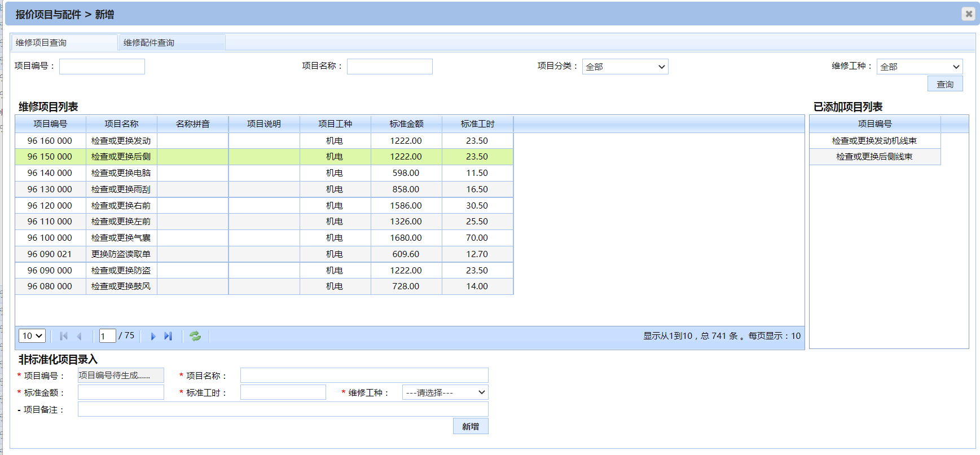
Task: Select added item 检查或更换后侧线束
Action: point(874,157)
